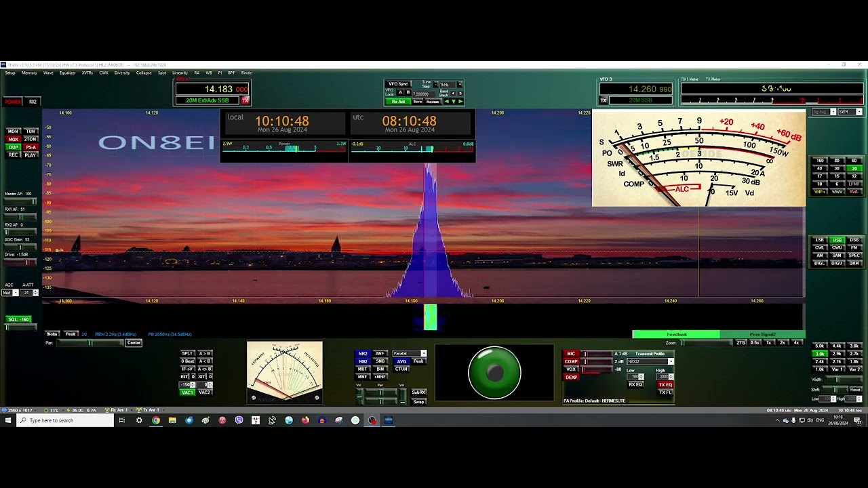This screenshot has width=868, height=488.
Task: Open the Equalizer menu
Action: (x=68, y=73)
